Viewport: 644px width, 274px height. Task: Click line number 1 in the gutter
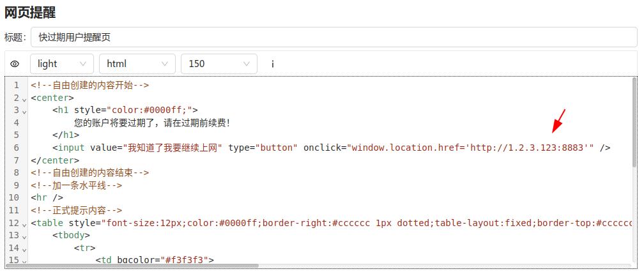16,86
